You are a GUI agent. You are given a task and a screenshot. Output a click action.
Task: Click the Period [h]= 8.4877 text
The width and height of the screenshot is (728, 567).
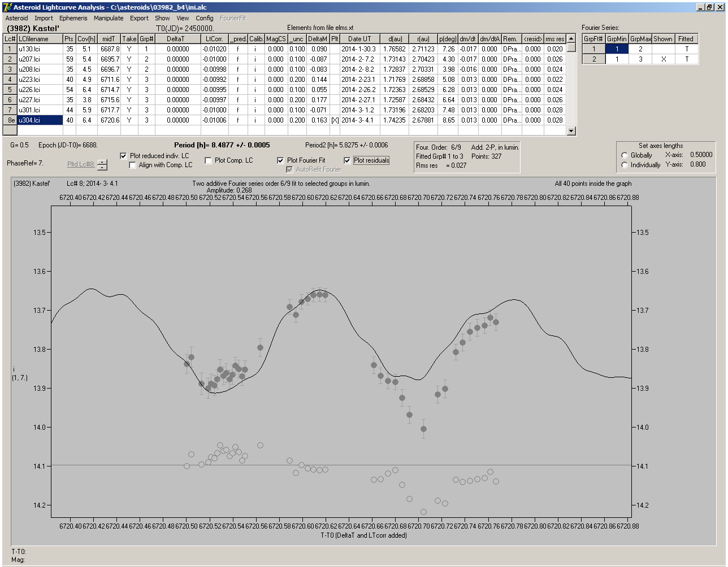tap(222, 145)
